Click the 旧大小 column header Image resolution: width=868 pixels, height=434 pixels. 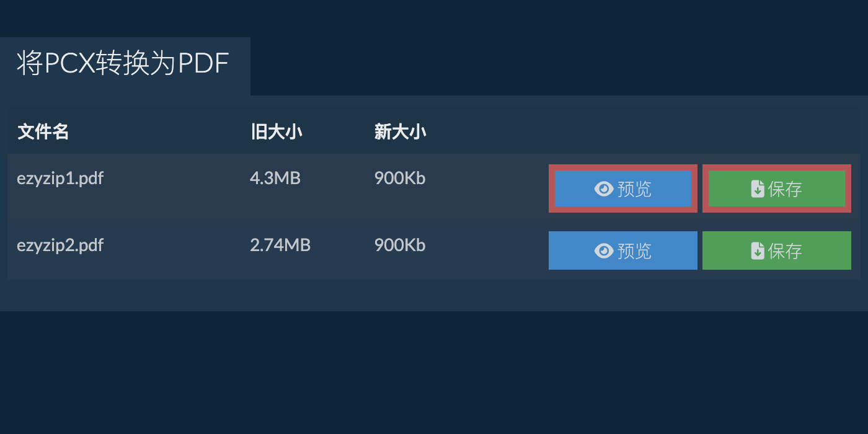point(276,132)
